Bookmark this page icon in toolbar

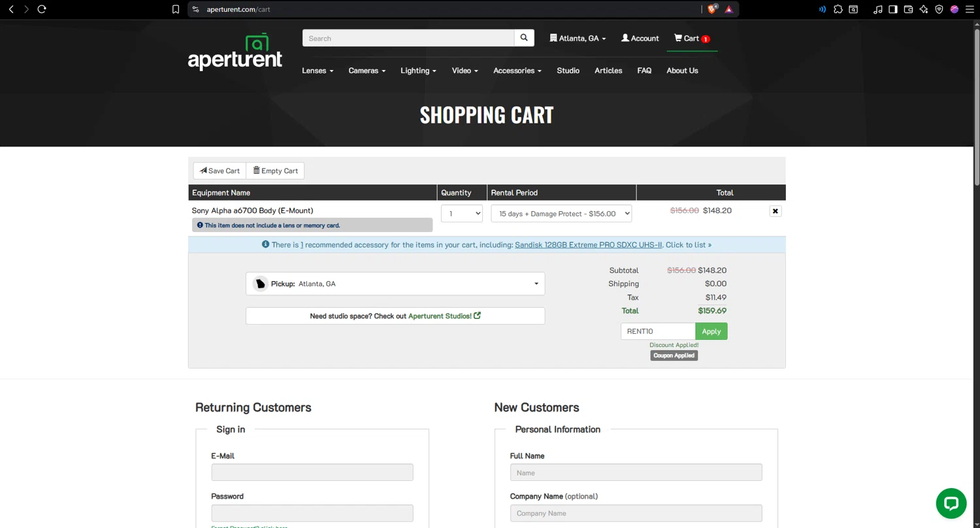[x=175, y=9]
